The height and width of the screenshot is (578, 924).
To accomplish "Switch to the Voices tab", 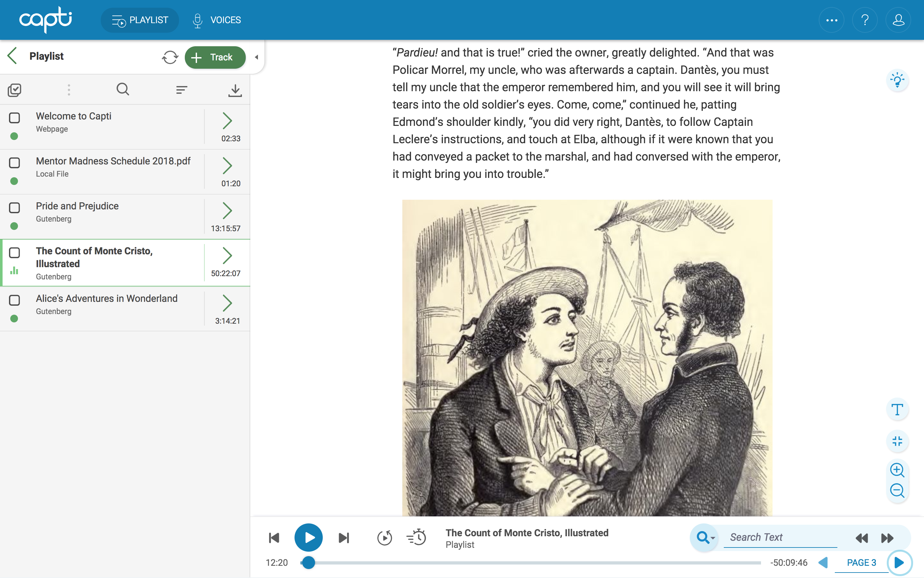I will click(217, 20).
